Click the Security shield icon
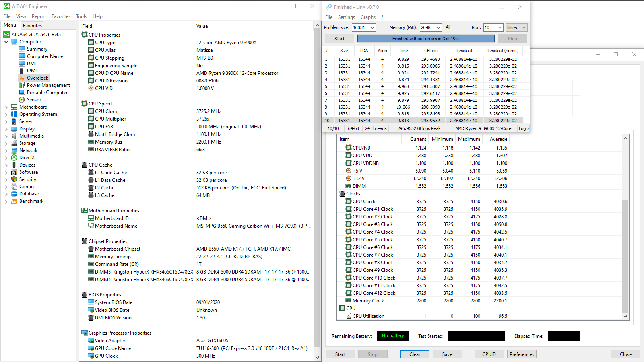This screenshot has height=362, width=644. 14,179
